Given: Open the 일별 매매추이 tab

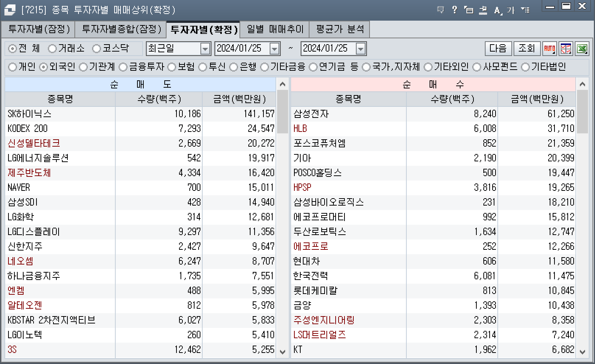Looking at the screenshot, I should point(275,29).
